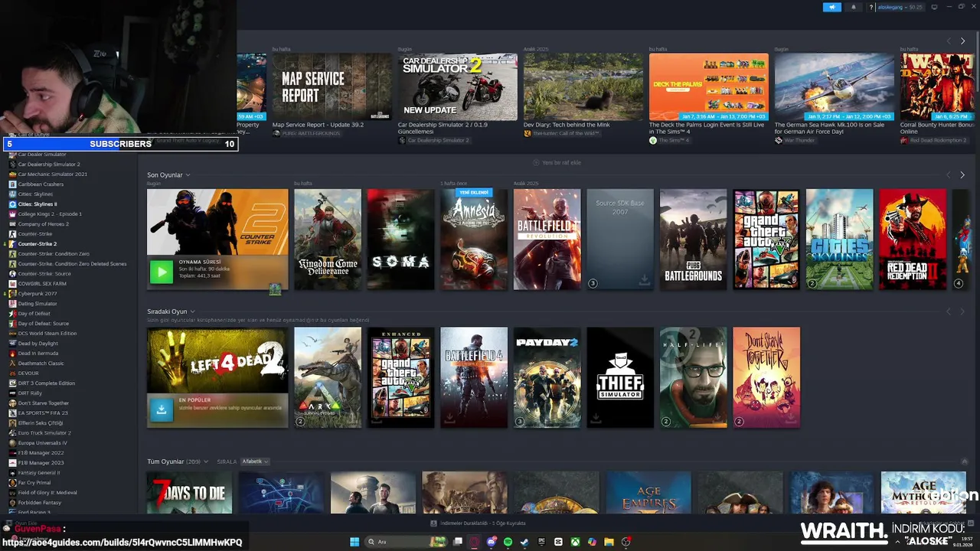Show next recent games arrow

[x=962, y=174]
